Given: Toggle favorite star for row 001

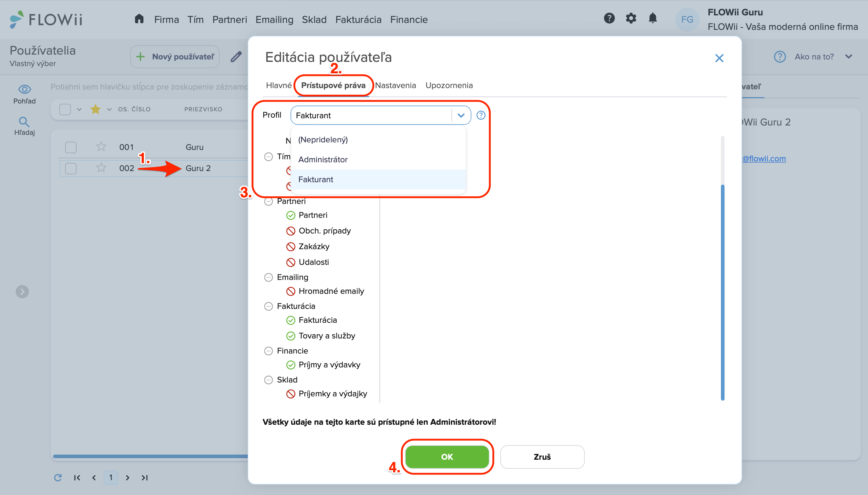Looking at the screenshot, I should click(x=101, y=147).
